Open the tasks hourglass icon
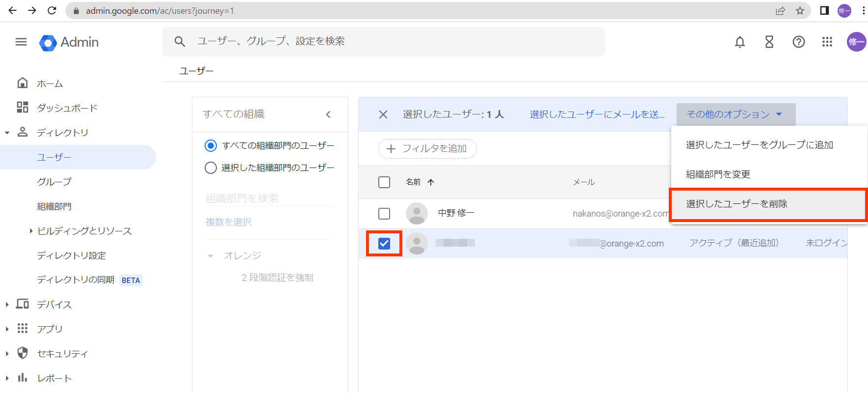 769,42
